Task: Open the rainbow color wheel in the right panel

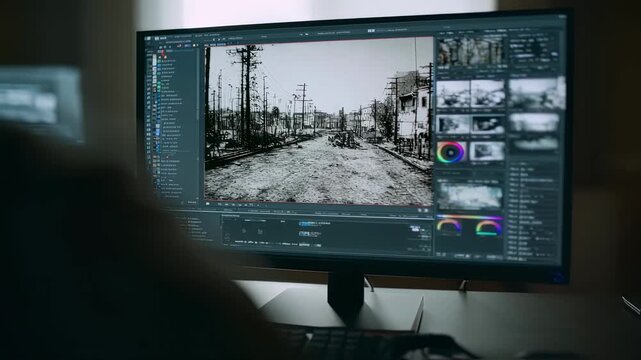Action: tap(450, 152)
